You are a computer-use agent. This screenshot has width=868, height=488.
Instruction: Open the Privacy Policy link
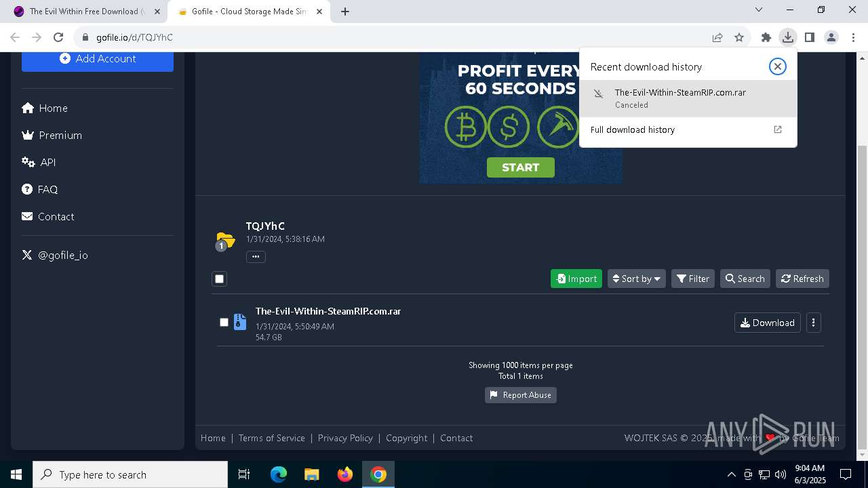click(x=345, y=438)
